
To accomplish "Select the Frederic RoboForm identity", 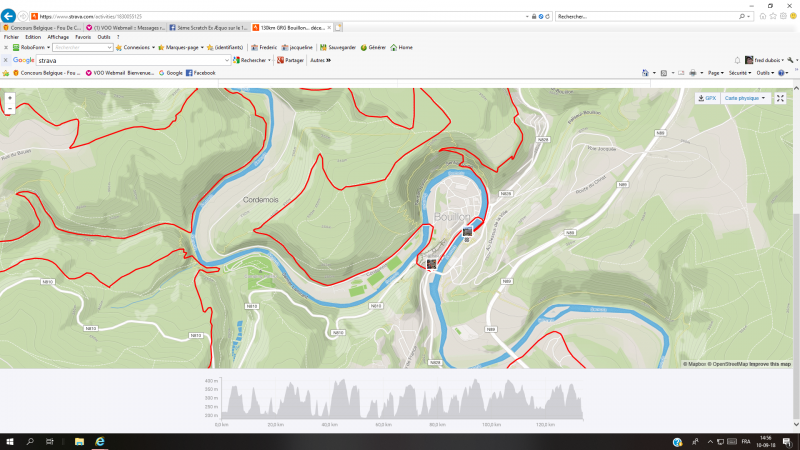I will coord(264,47).
